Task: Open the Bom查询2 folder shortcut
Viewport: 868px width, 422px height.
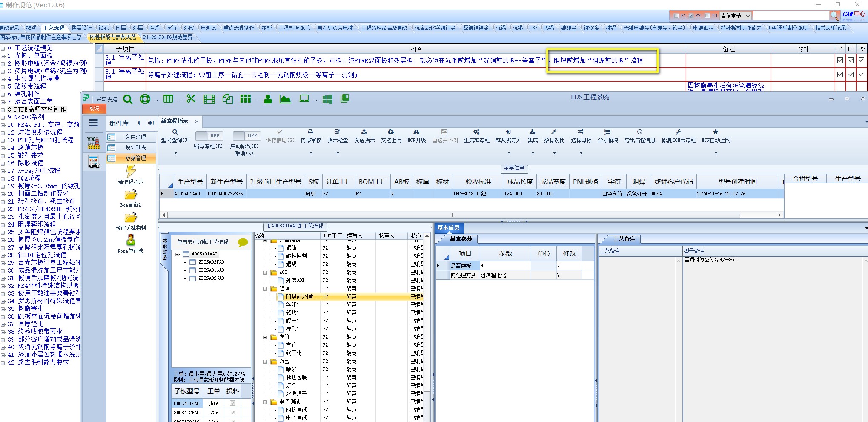Action: (131, 198)
